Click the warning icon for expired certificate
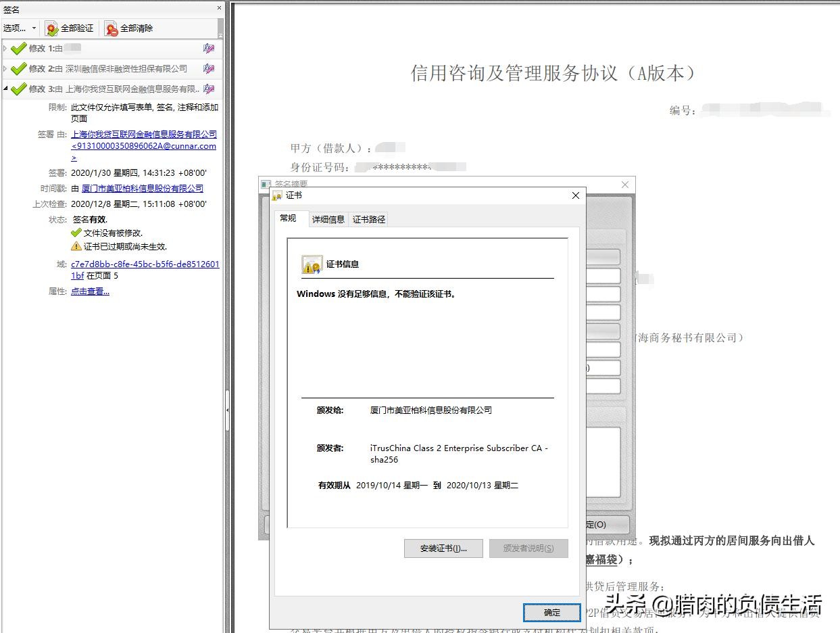Viewport: 840px width, 633px height. (x=76, y=246)
